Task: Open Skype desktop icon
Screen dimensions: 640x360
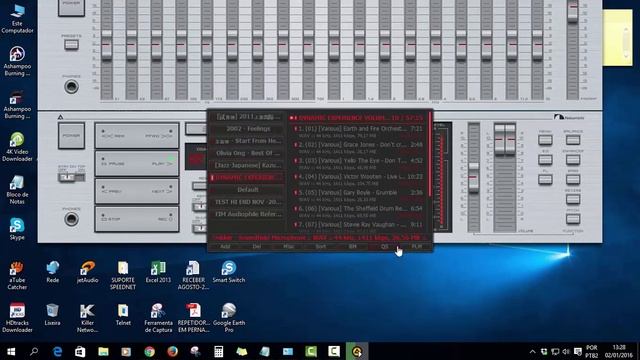Action: (17, 229)
